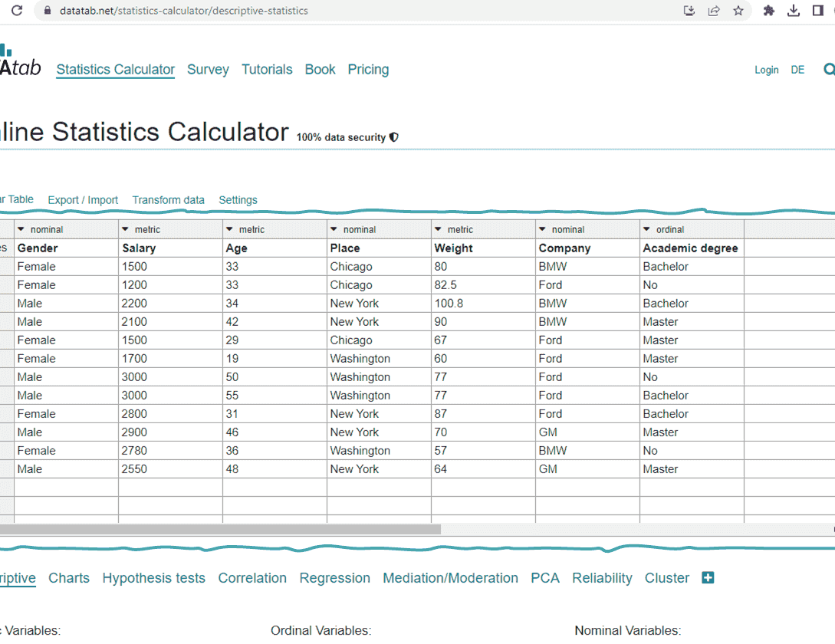Open search using the magnifier icon

(829, 69)
